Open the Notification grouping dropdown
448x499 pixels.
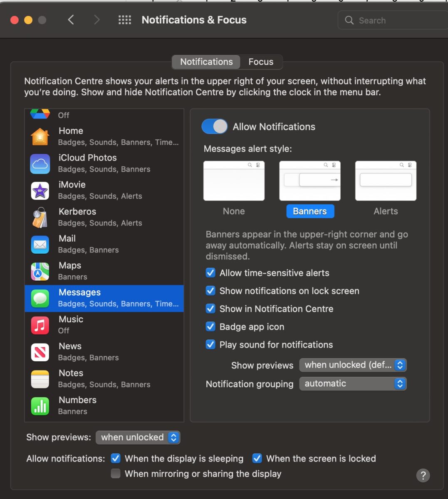point(353,383)
